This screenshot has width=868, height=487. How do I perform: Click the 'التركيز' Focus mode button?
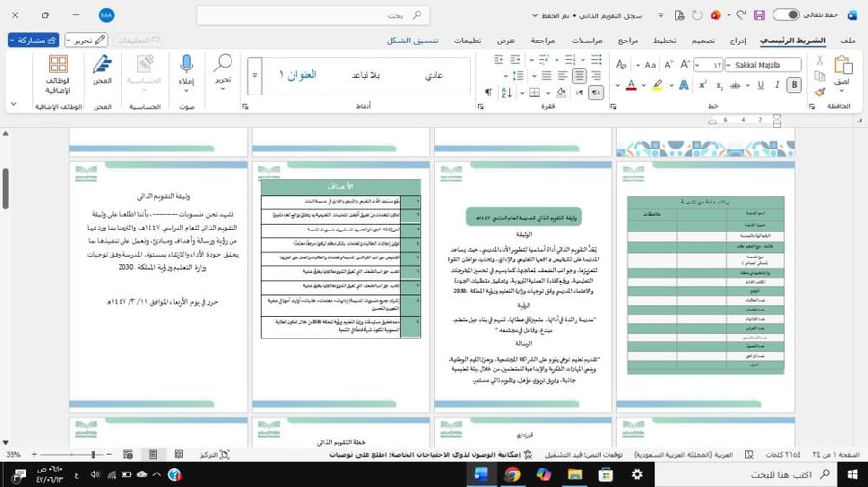click(x=214, y=455)
